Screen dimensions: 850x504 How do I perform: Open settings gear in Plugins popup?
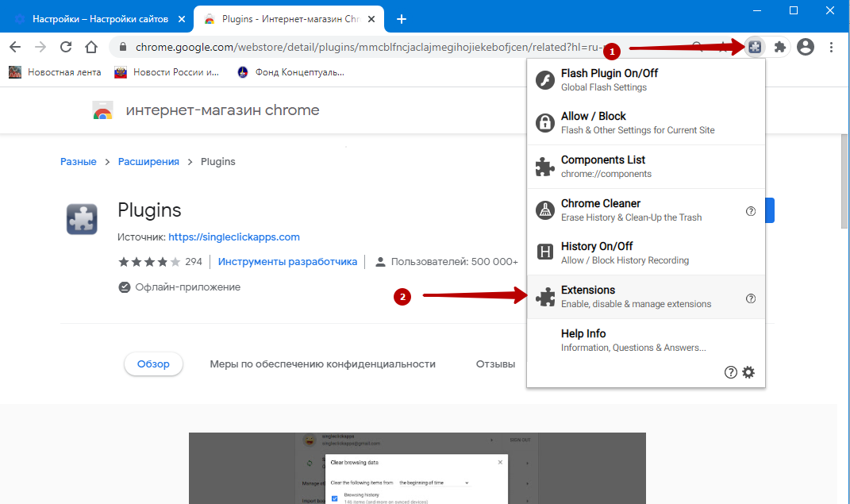tap(748, 372)
